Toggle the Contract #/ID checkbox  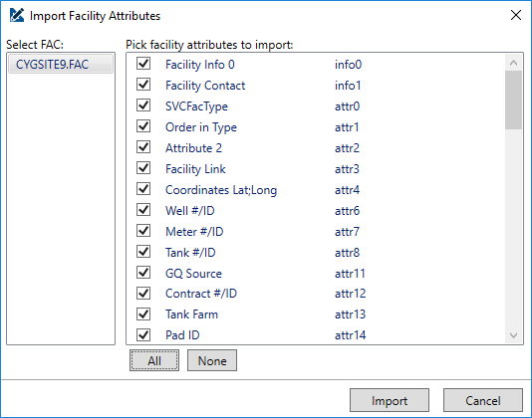[143, 294]
